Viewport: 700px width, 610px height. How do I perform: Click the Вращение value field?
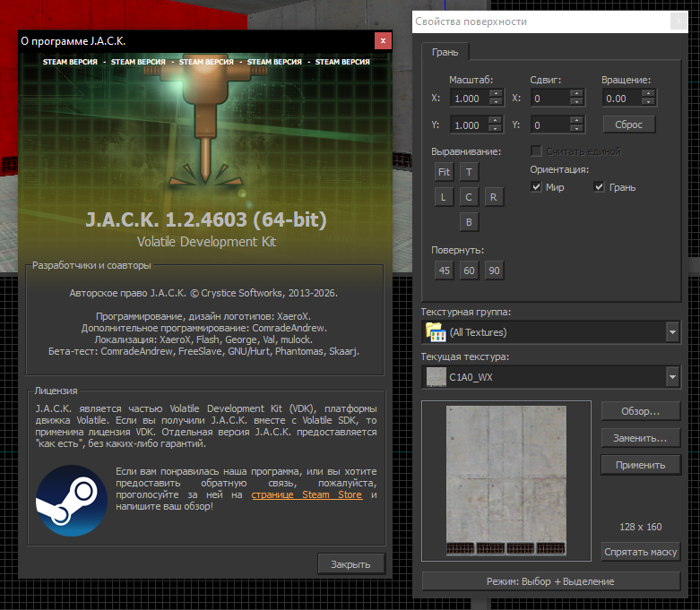click(622, 99)
